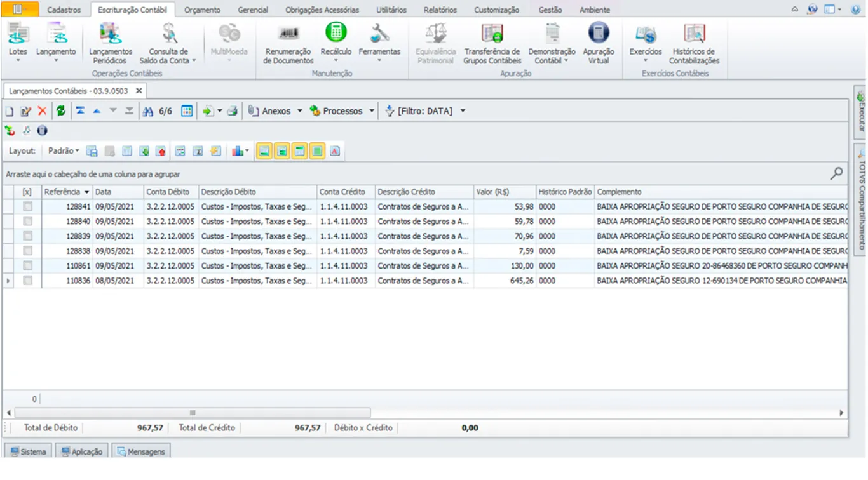
Task: Click the horizontal scrollbar thumb under grid
Action: pyautogui.click(x=193, y=413)
